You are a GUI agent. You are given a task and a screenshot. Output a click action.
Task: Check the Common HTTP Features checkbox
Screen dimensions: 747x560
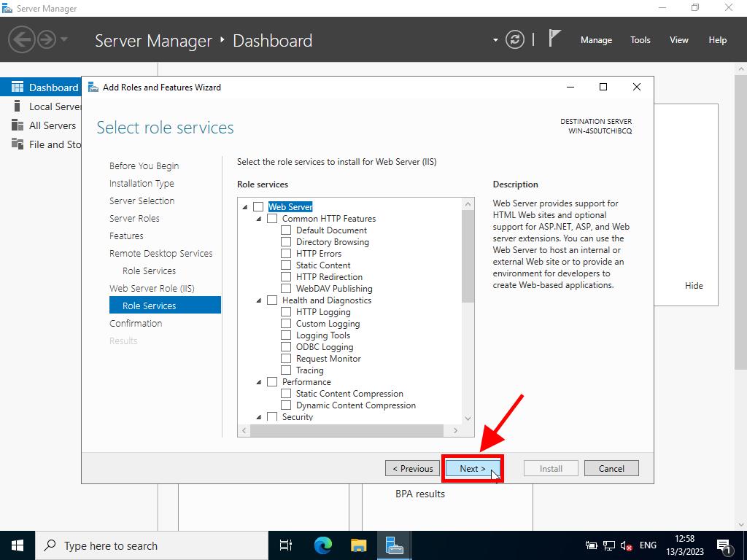[x=272, y=219]
